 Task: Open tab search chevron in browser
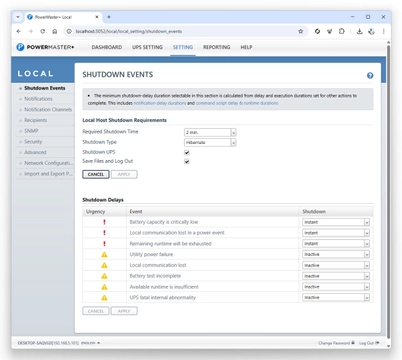click(18, 17)
